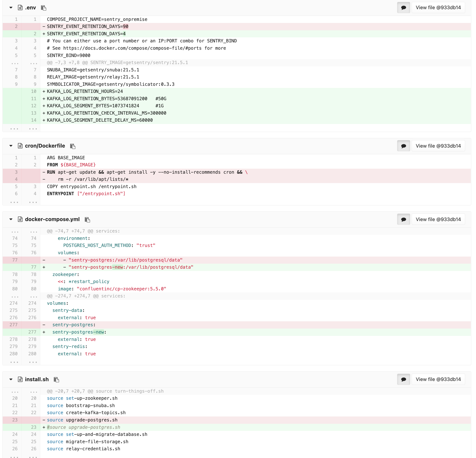Image resolution: width=476 pixels, height=458 pixels.
Task: Click the file icon beside cron/Dockerfile
Action: 20,146
